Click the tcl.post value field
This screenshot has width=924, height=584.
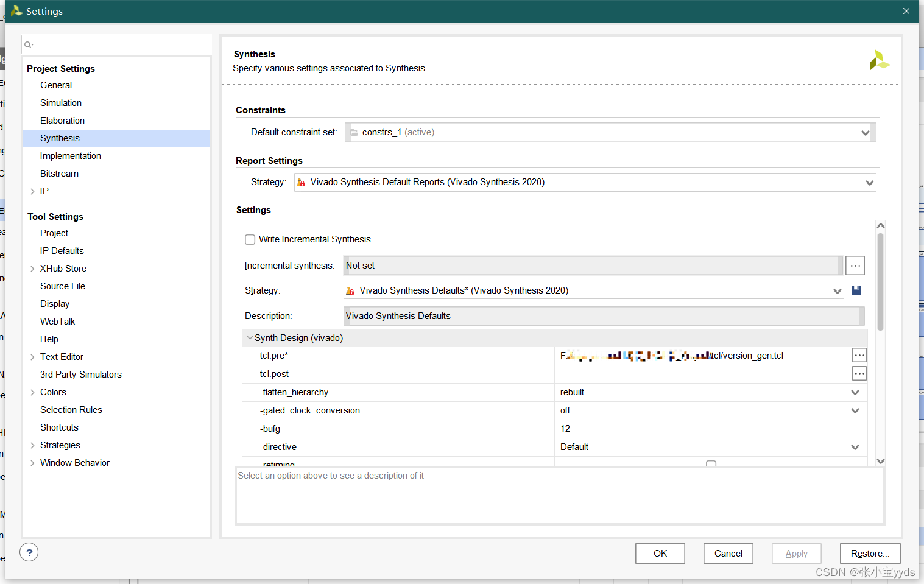tap(702, 374)
